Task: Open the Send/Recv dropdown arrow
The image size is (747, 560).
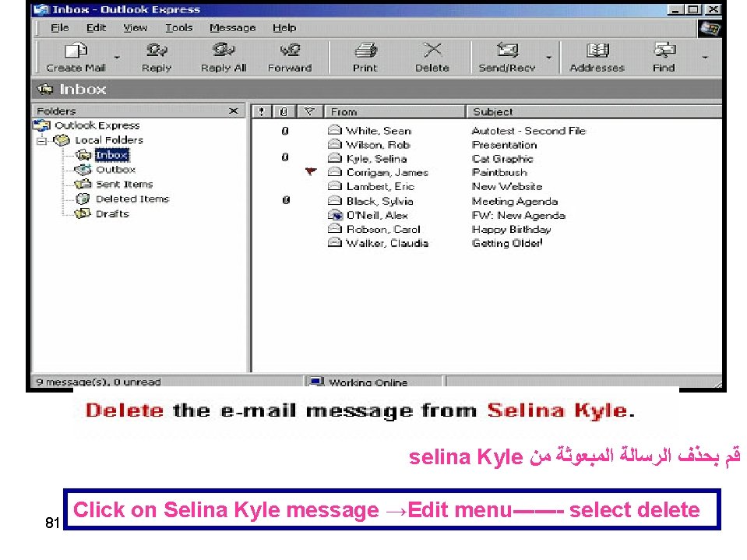Action: tap(549, 58)
